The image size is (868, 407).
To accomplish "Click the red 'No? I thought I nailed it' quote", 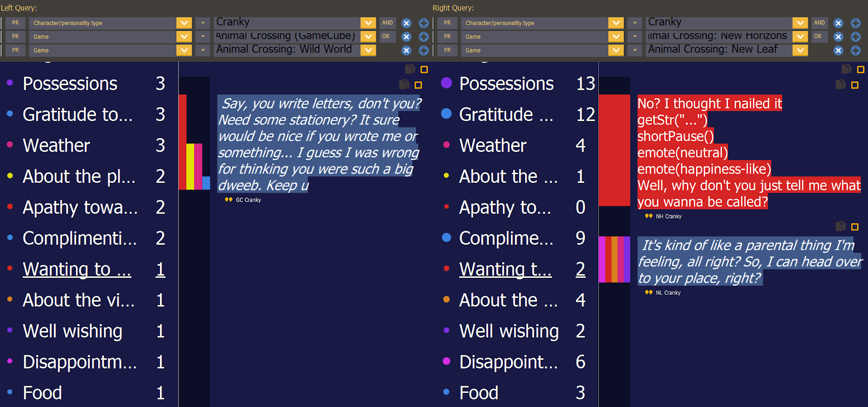I will [x=749, y=152].
